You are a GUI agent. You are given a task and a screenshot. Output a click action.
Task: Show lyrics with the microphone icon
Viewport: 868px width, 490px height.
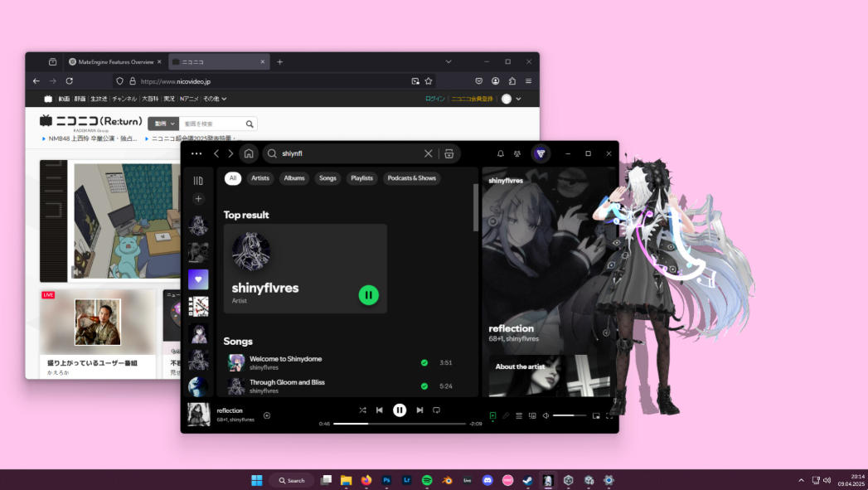pyautogui.click(x=506, y=415)
